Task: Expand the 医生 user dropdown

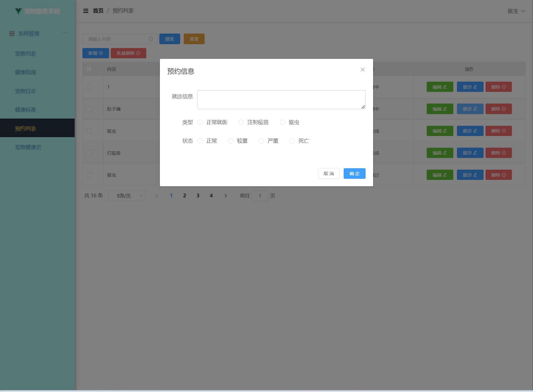Action: click(516, 11)
